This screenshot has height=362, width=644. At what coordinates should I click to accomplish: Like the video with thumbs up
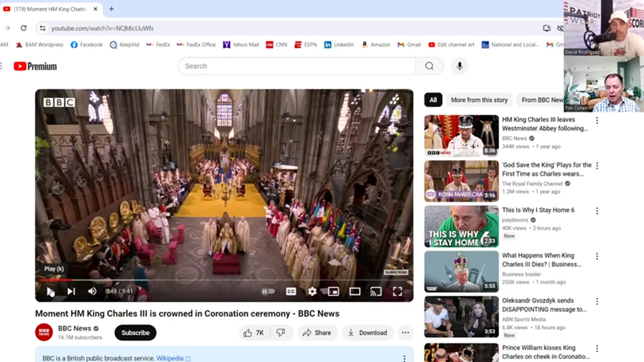click(x=254, y=332)
